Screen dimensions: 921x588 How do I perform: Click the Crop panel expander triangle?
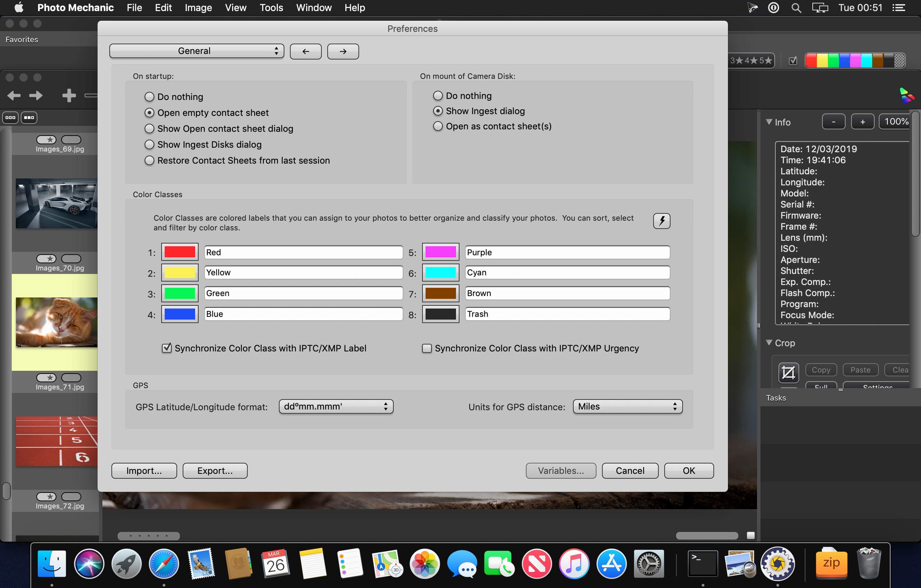[771, 342]
